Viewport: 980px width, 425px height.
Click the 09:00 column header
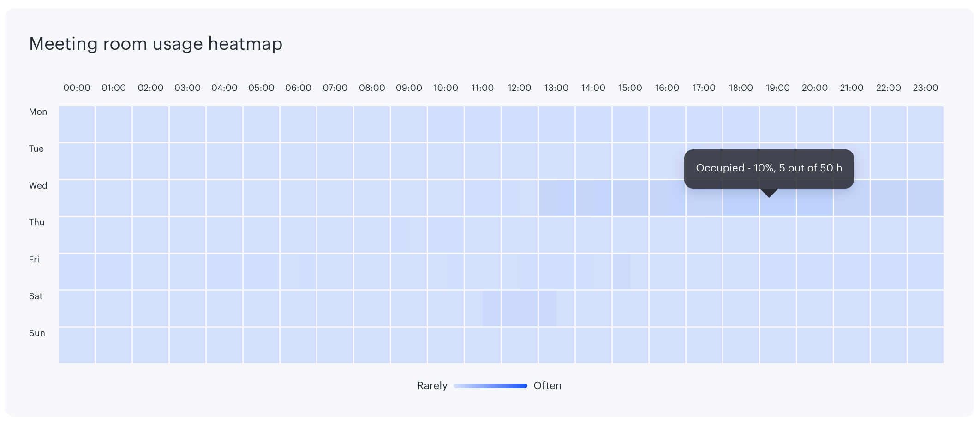tap(409, 88)
